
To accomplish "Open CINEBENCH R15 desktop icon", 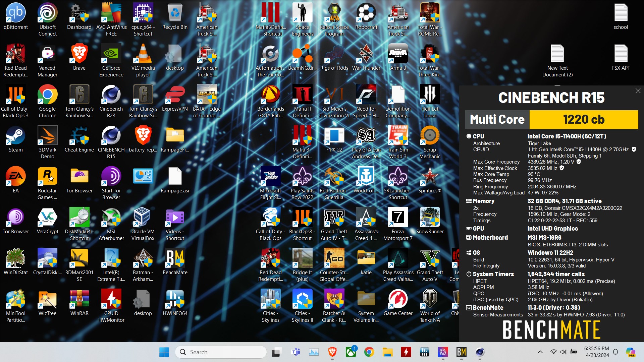I will [111, 143].
